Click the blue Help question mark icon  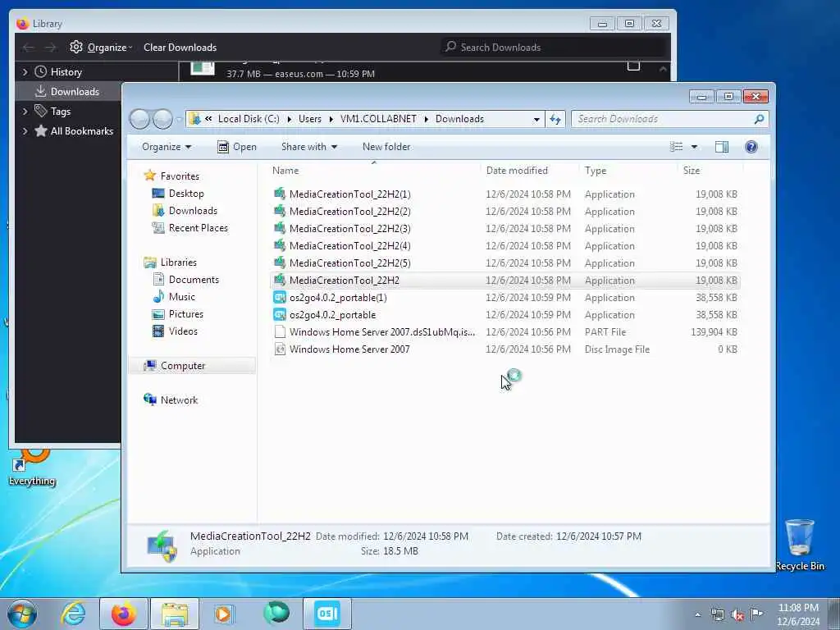751,147
